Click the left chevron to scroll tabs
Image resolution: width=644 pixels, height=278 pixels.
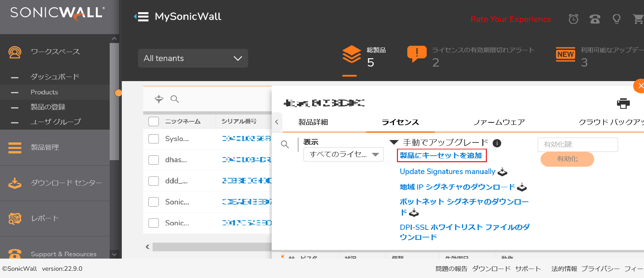277,122
